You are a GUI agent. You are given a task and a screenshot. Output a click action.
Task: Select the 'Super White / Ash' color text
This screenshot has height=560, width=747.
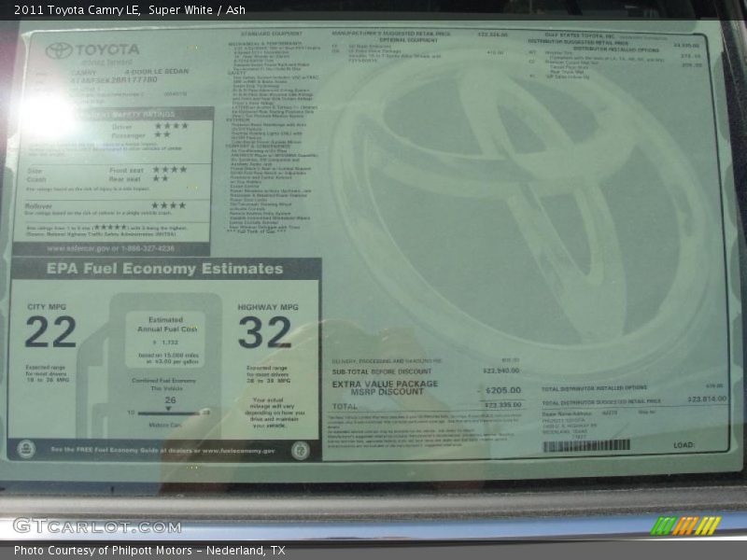coord(197,9)
